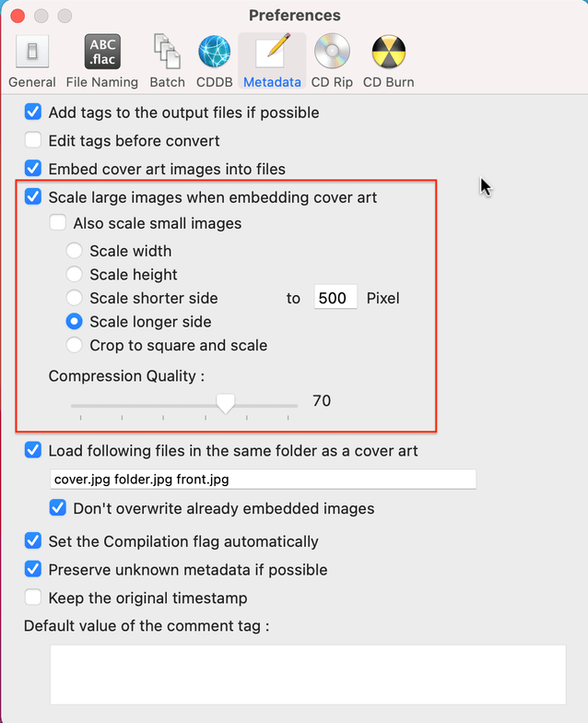
Task: Select Crop to square and scale
Action: (75, 346)
